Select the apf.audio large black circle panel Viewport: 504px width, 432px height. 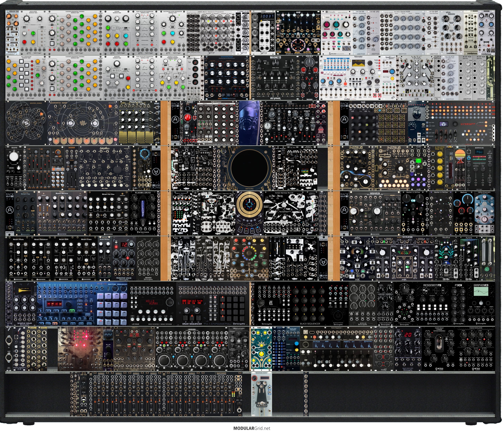tap(250, 168)
